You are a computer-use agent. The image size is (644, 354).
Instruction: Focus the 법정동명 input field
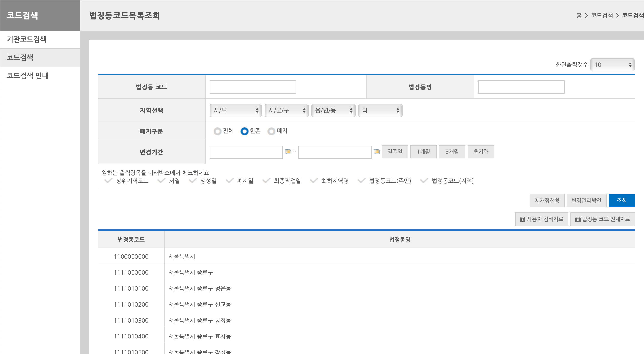click(x=521, y=87)
